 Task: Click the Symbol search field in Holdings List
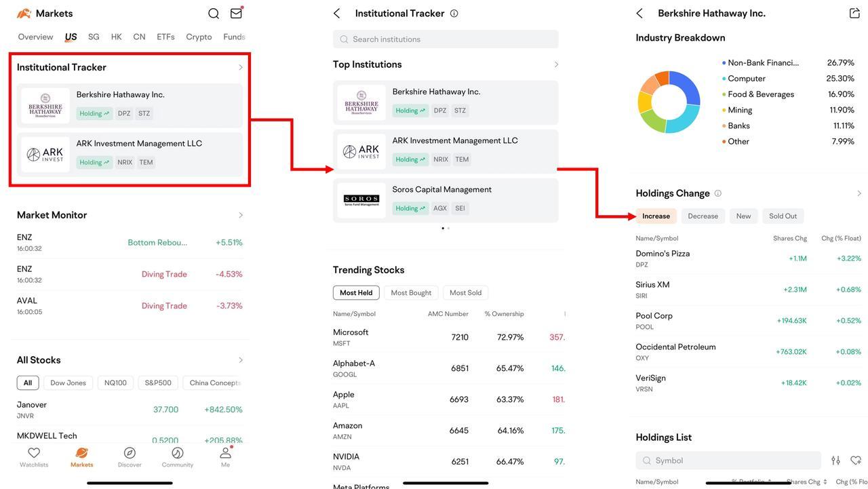[x=728, y=461]
